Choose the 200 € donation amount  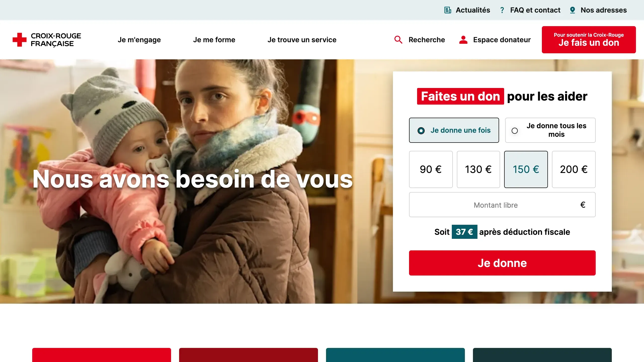574,169
